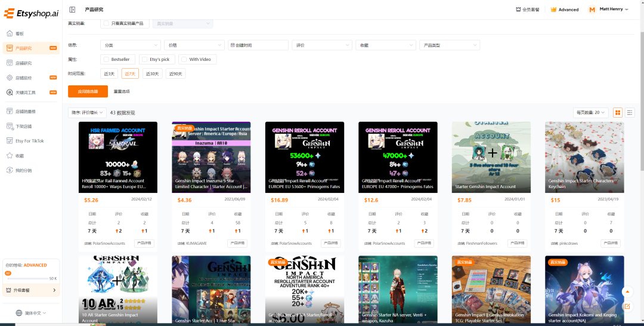Check the Bestseller checkbox

tap(106, 59)
